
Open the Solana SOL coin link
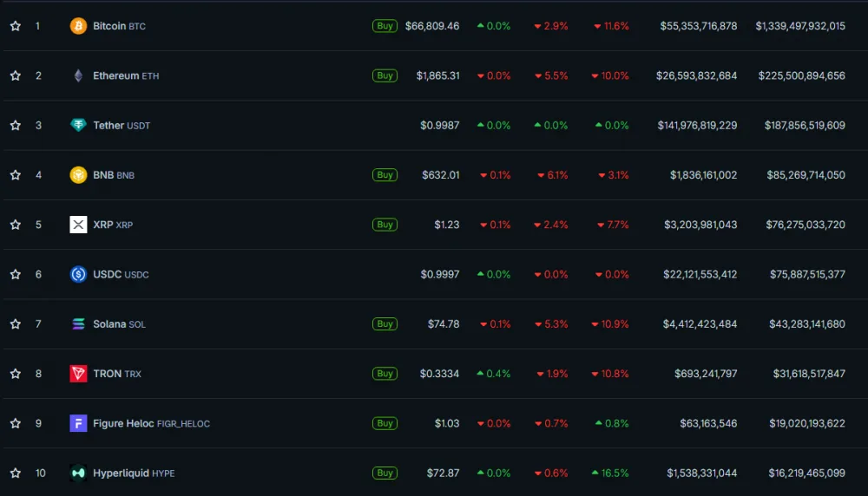click(119, 324)
